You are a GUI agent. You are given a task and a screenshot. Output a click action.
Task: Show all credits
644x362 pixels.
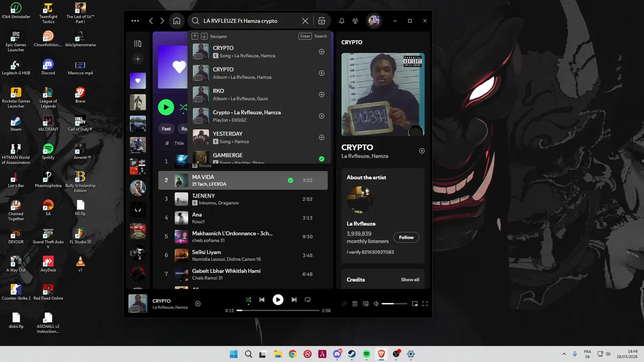410,280
